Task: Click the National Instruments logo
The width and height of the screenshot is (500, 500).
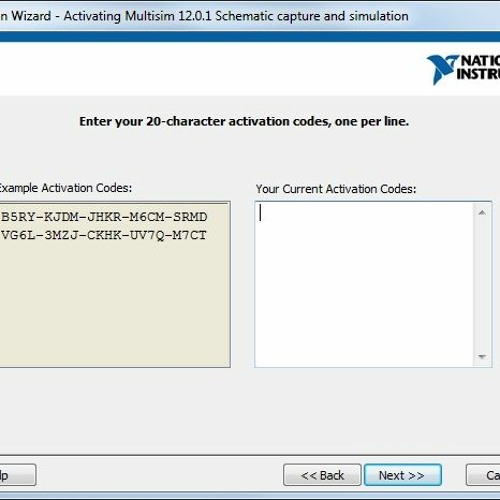Action: (x=463, y=69)
